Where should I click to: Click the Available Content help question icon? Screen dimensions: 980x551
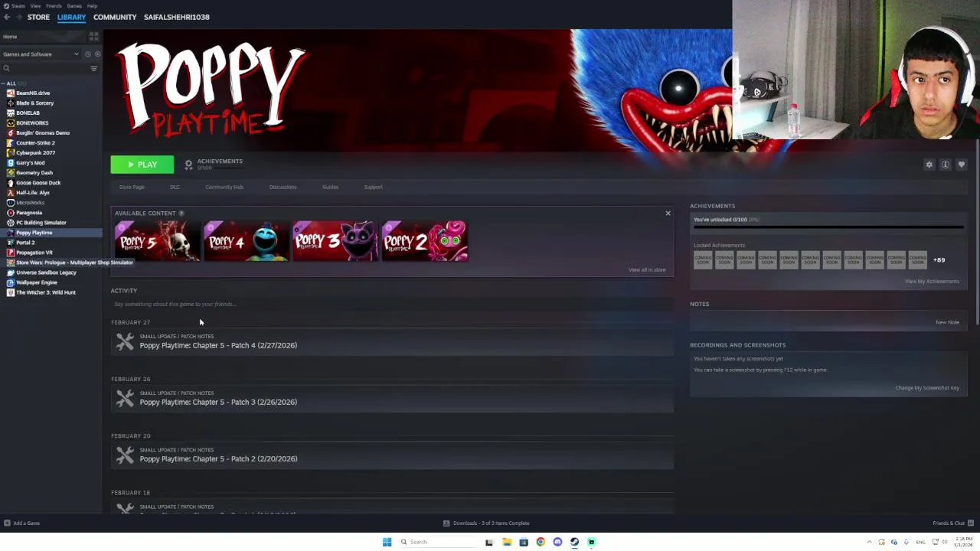click(181, 213)
